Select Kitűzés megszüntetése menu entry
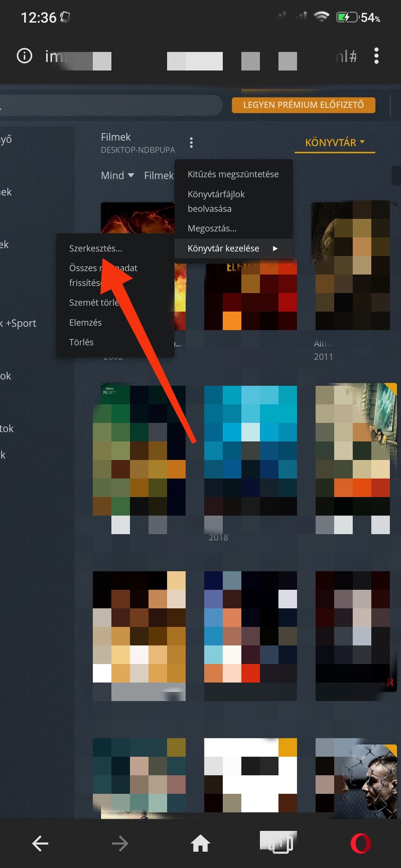Image resolution: width=401 pixels, height=868 pixels. click(x=233, y=174)
